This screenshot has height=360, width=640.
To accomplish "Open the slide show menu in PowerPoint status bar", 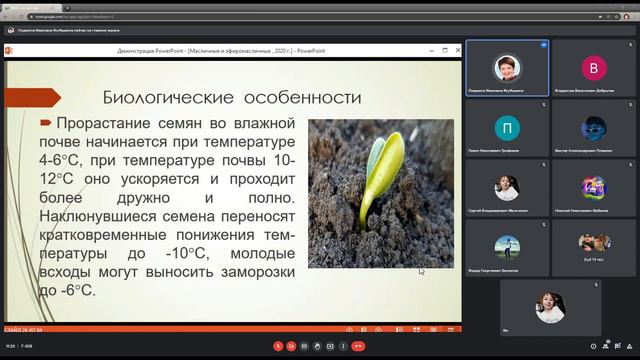I will (364, 329).
